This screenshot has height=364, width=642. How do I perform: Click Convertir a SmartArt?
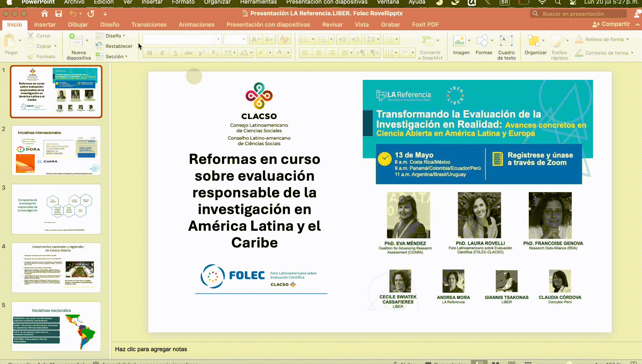point(430,47)
